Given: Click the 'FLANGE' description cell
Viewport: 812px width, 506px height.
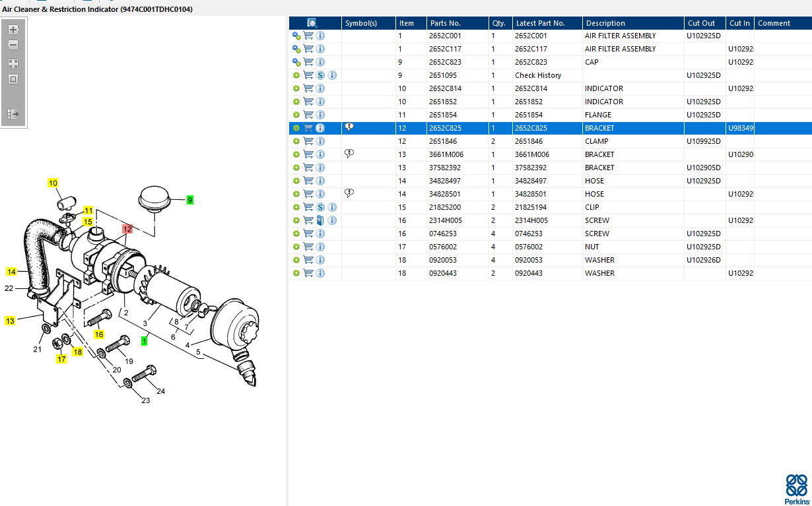Looking at the screenshot, I should pos(598,115).
